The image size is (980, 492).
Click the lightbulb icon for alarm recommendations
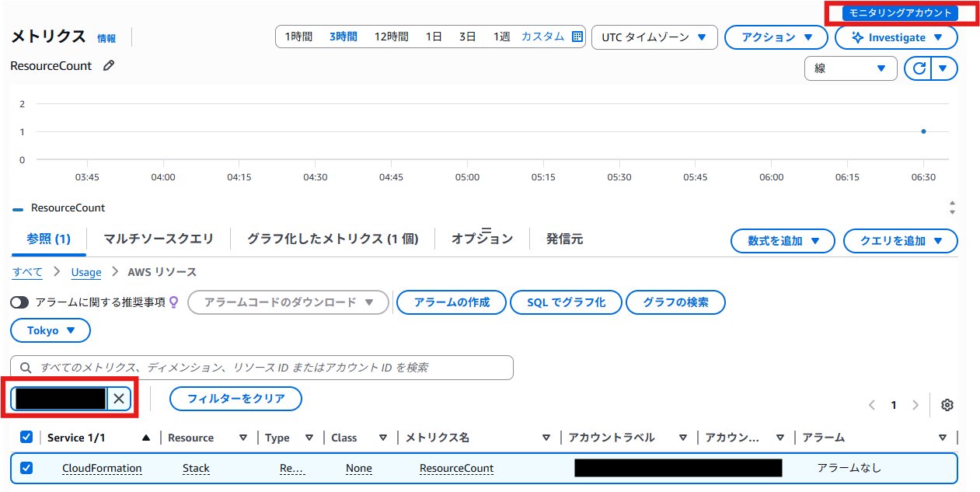tap(174, 302)
